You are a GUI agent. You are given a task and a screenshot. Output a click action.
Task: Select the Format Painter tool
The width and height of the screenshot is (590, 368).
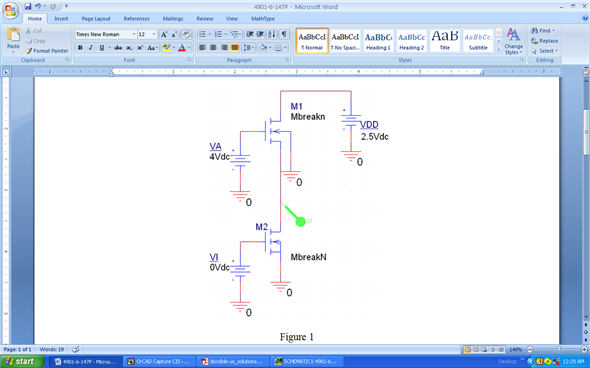point(47,51)
